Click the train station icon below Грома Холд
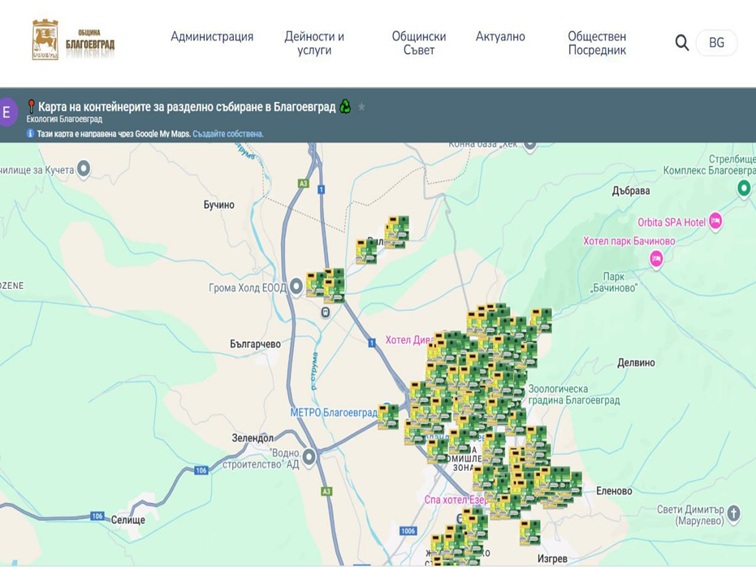Viewport: 756px width, 567px height. point(325,312)
